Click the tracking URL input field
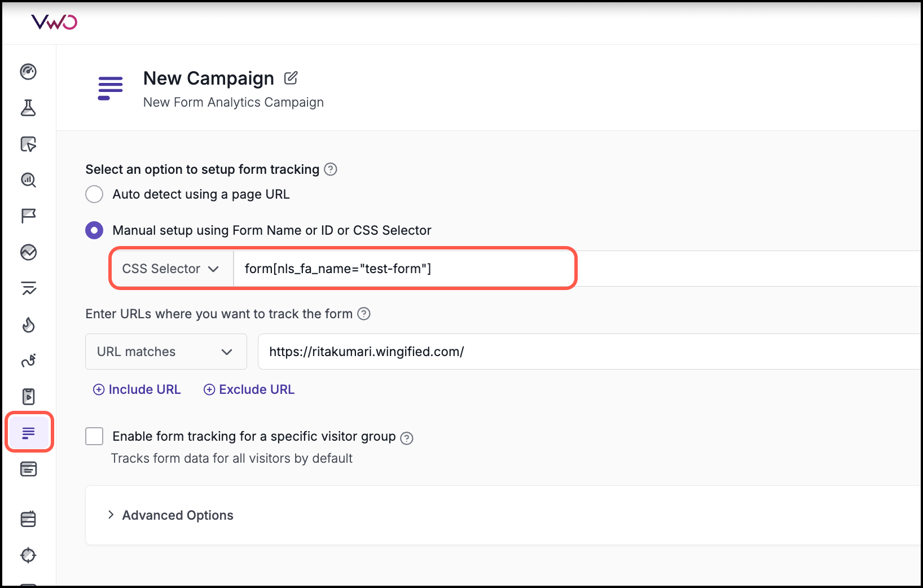This screenshot has width=923, height=588. pos(587,352)
